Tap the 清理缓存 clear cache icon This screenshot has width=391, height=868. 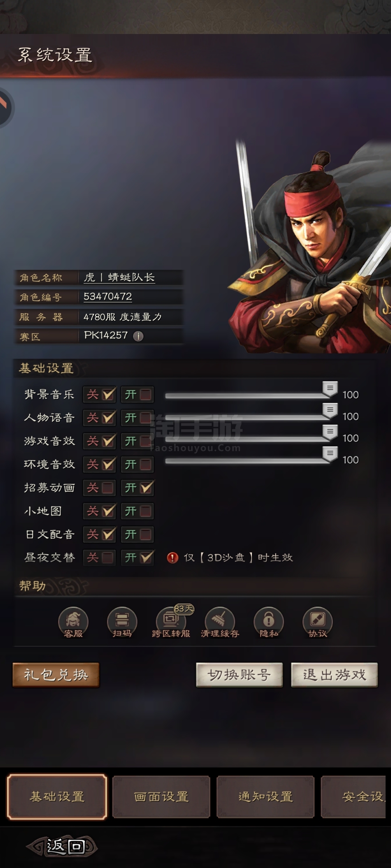(x=220, y=622)
